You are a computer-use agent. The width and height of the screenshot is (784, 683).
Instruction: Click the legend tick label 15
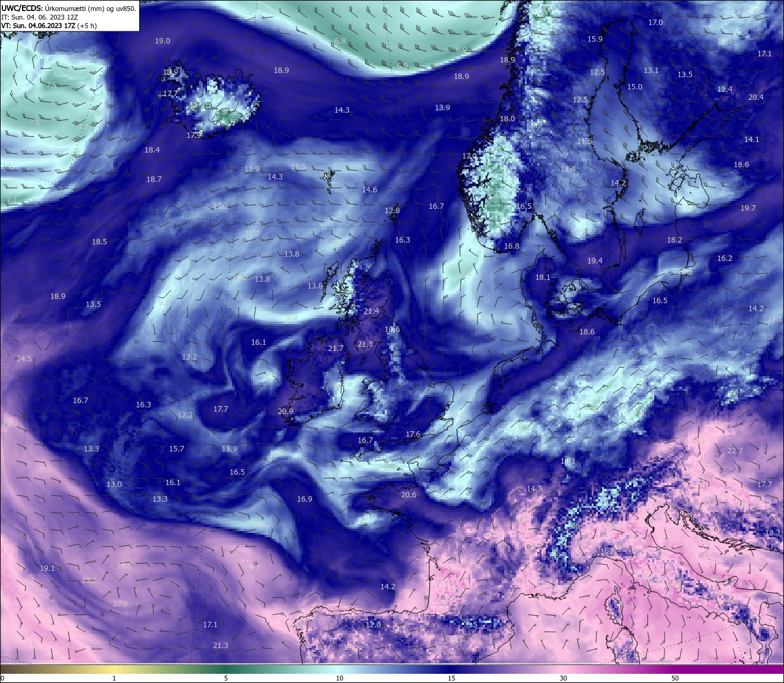pos(451,678)
